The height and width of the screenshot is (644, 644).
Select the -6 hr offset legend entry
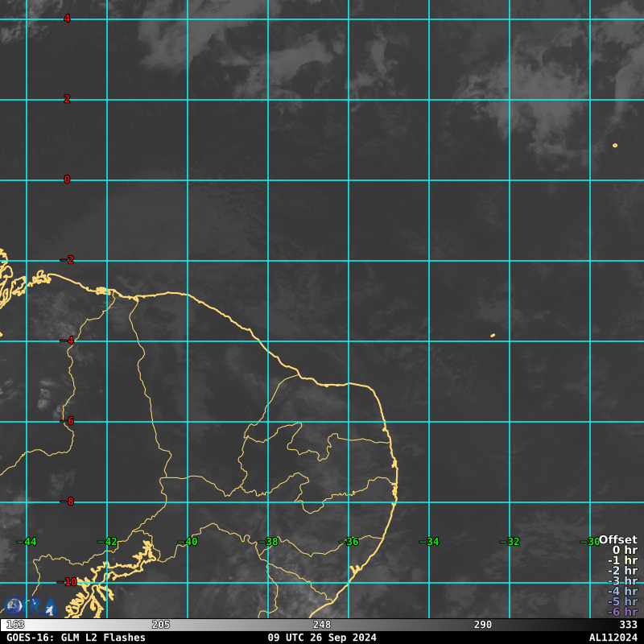(622, 612)
